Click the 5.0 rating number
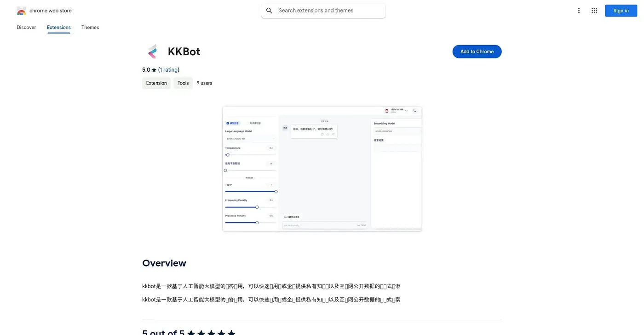This screenshot has width=644, height=335. pos(146,70)
